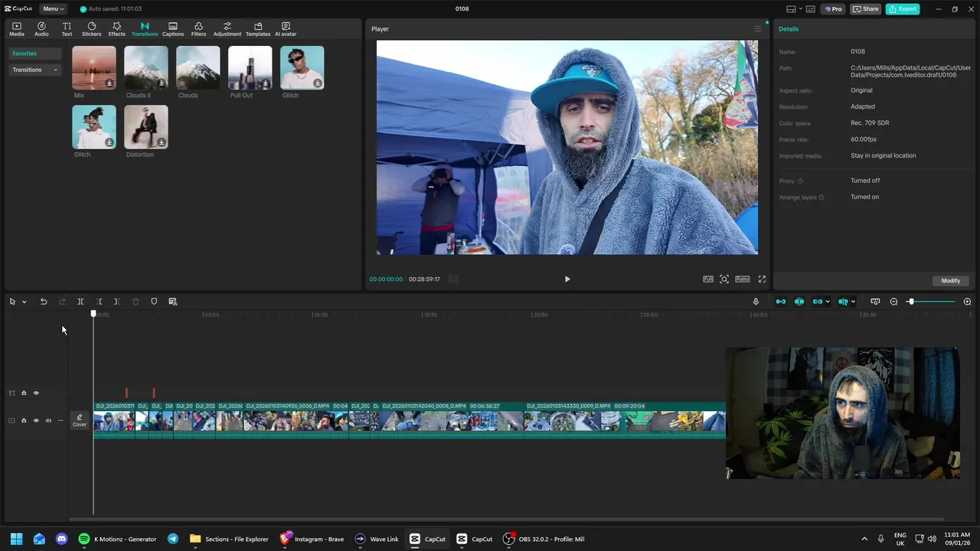Image resolution: width=980 pixels, height=551 pixels.
Task: Open OBS 32.0.2 from the taskbar
Action: pos(544,539)
